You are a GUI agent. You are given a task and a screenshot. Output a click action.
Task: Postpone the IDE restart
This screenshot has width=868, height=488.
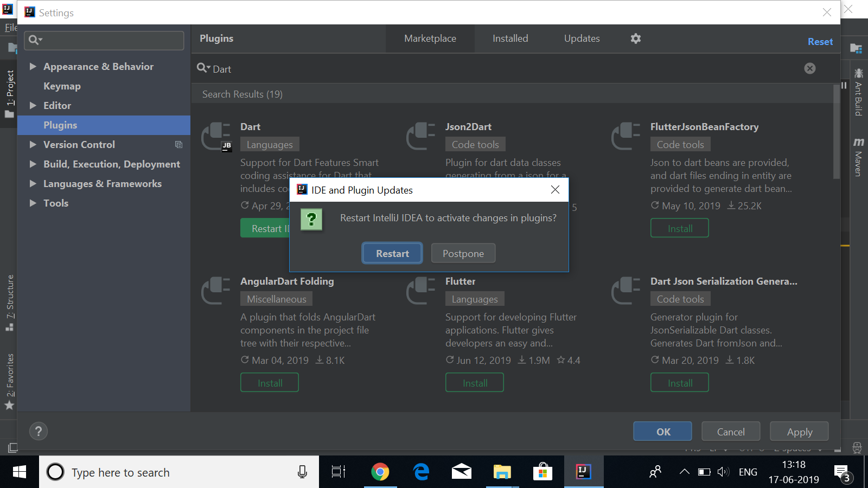pyautogui.click(x=463, y=253)
